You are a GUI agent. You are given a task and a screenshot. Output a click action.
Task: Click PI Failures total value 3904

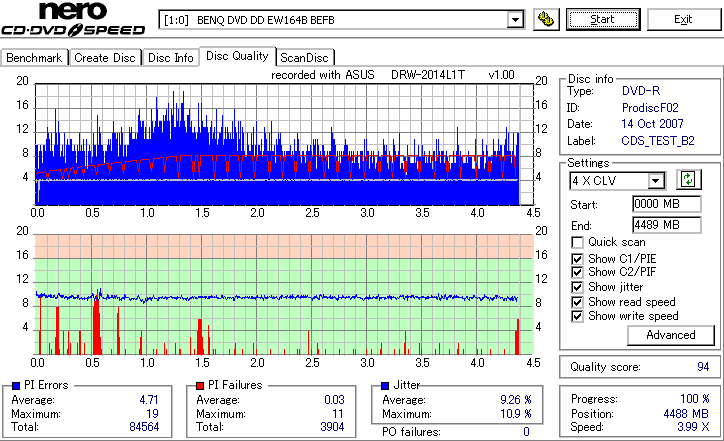[332, 427]
